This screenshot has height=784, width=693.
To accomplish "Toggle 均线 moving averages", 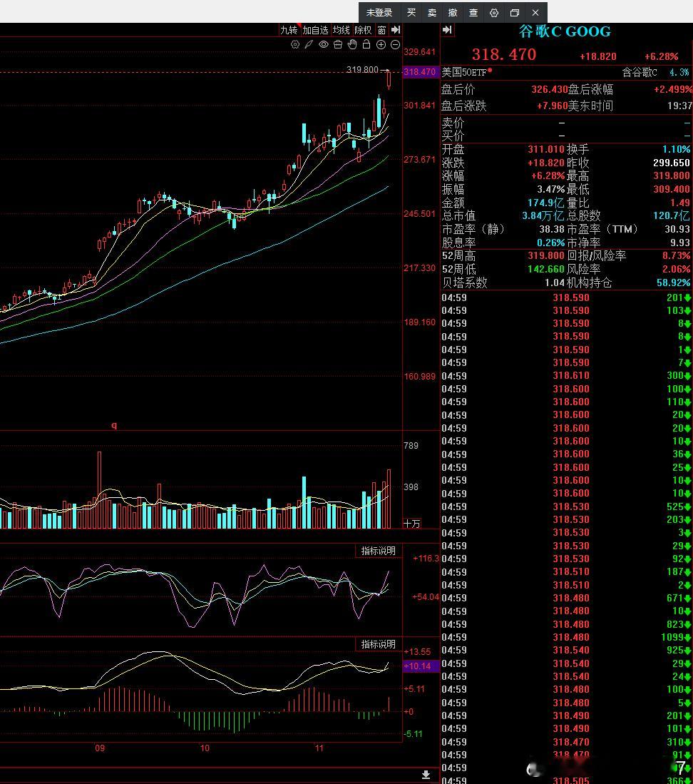I will pyautogui.click(x=342, y=30).
